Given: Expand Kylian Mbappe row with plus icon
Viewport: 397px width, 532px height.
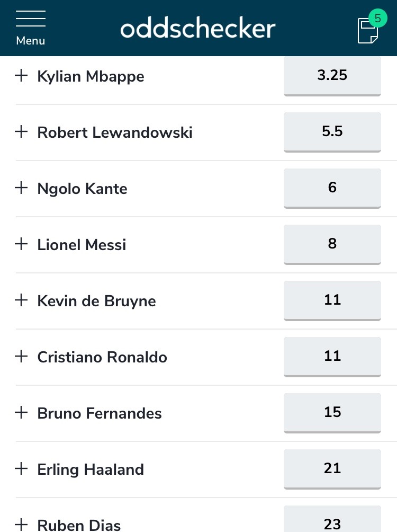Looking at the screenshot, I should point(21,75).
